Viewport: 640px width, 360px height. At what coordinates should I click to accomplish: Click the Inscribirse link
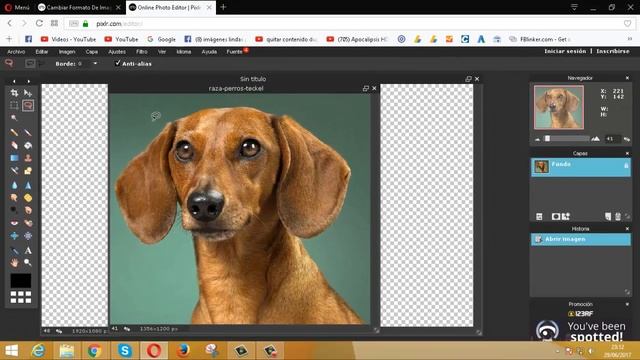(x=613, y=51)
